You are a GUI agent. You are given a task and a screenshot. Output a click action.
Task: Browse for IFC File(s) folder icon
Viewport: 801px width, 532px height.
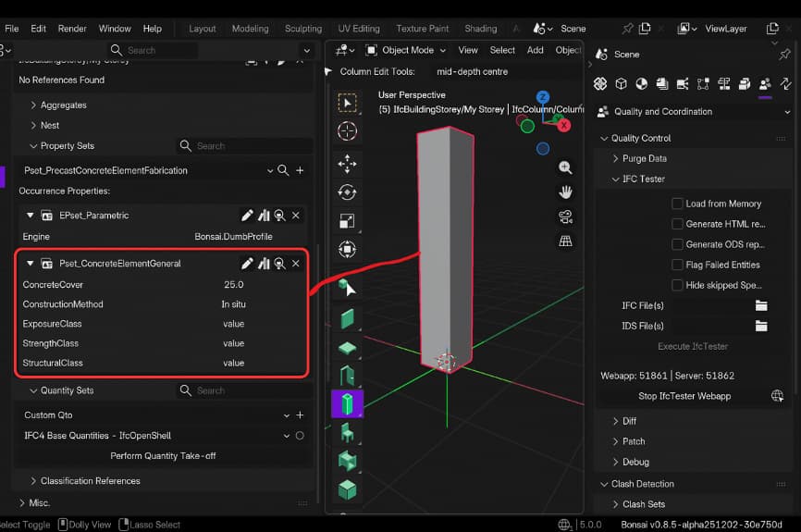(x=761, y=305)
